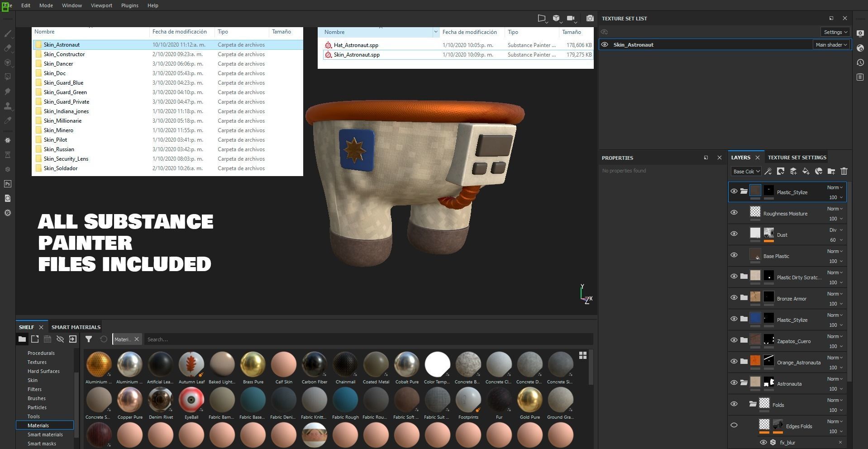Open the Main shader dropdown
868x449 pixels.
(x=831, y=45)
